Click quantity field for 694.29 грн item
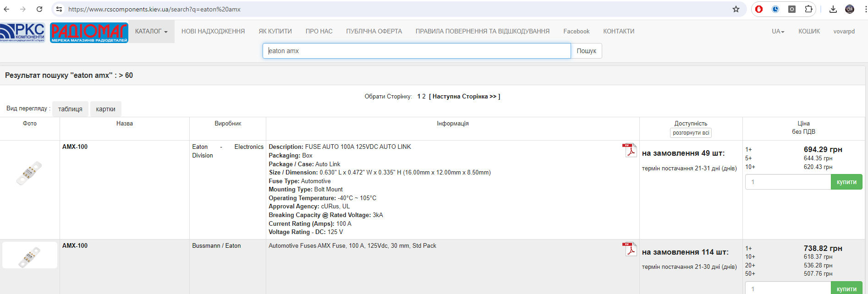Screen dimensions: 868x294 788,182
